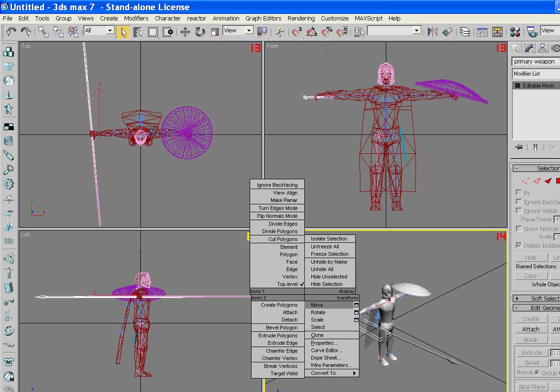Toggle the 3D Snaps magnet

pyautogui.click(x=297, y=32)
